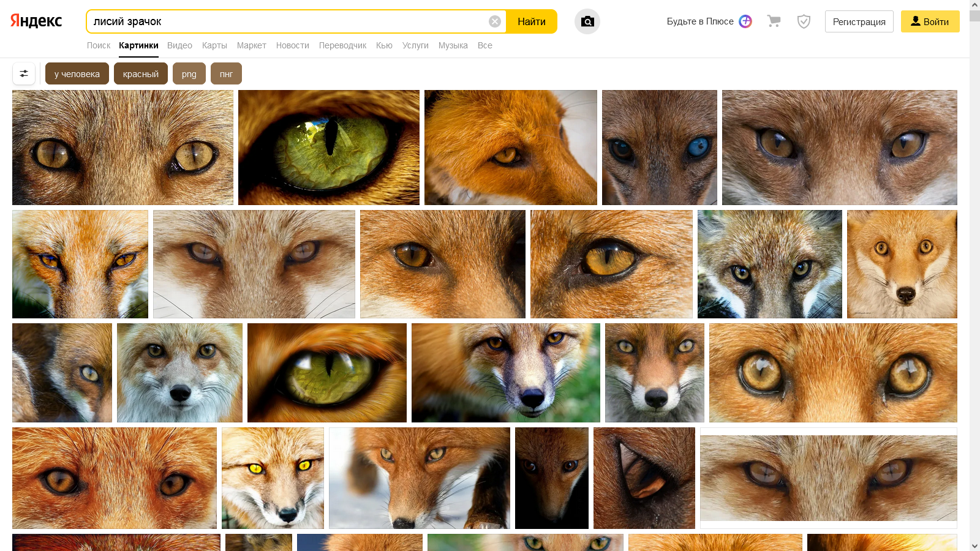Toggle the "у человека" filter chip
This screenshot has width=980, height=551.
pyautogui.click(x=77, y=73)
